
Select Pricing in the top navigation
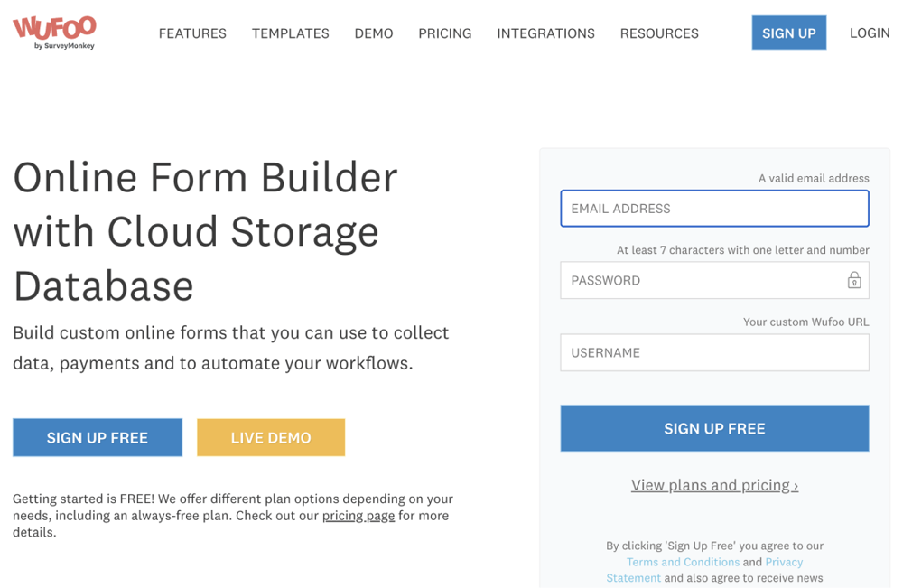point(444,33)
